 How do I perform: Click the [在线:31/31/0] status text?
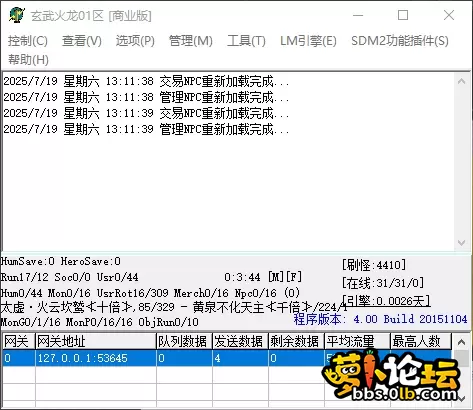tap(383, 283)
